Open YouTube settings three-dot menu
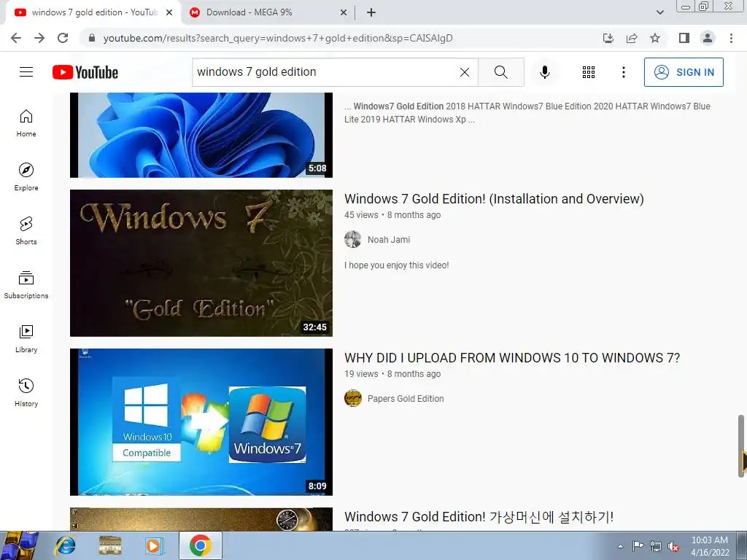Viewport: 747px width, 560px height. point(623,72)
